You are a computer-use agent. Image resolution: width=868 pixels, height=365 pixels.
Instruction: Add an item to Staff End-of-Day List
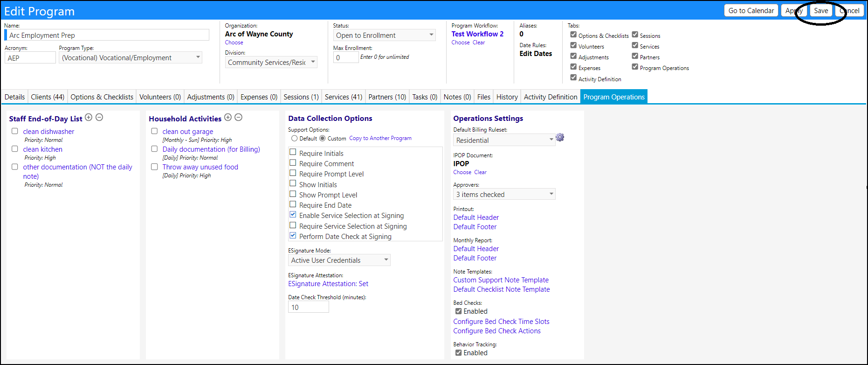pos(89,118)
